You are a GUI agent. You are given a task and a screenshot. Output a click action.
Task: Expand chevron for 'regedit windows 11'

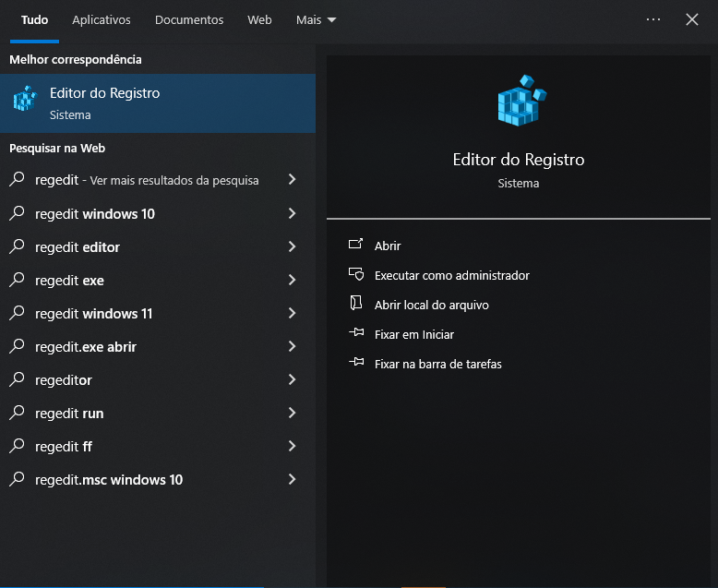click(293, 313)
